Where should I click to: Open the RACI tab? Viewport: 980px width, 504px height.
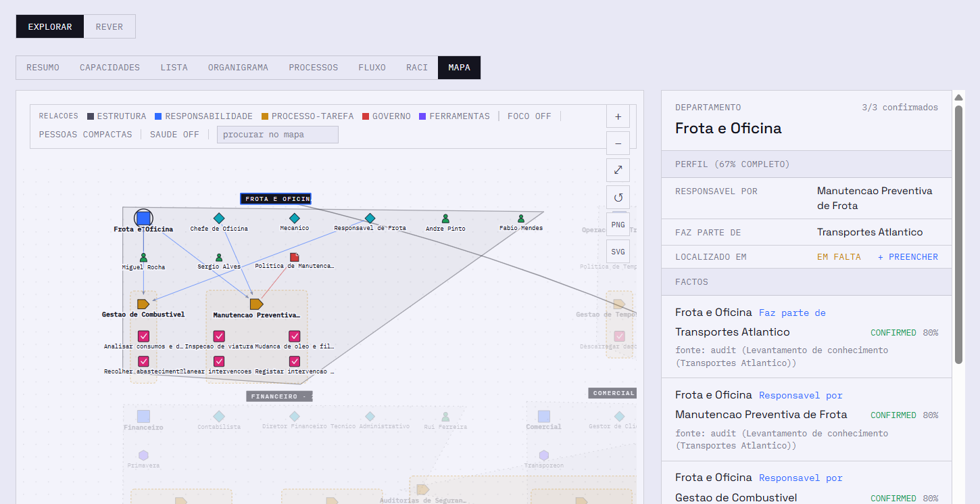[x=417, y=68]
